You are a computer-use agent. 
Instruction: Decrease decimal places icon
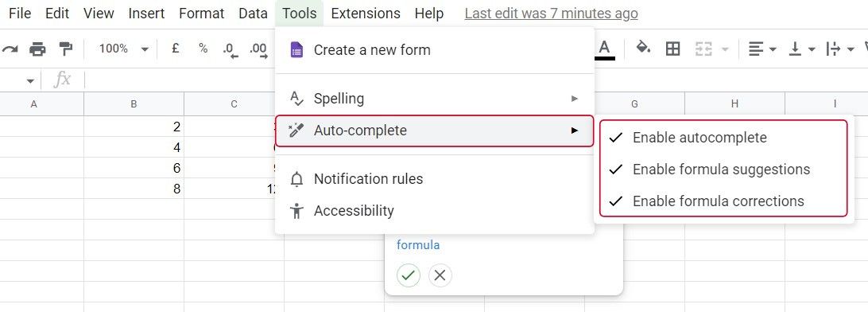coord(231,49)
